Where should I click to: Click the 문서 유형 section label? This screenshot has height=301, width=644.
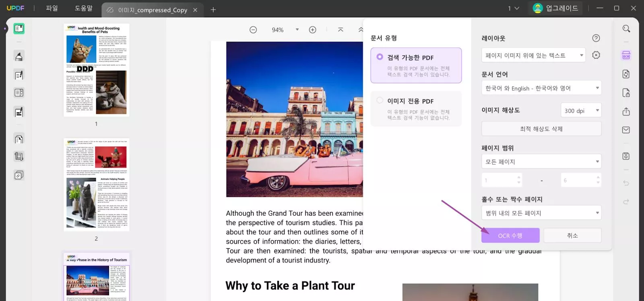point(384,38)
